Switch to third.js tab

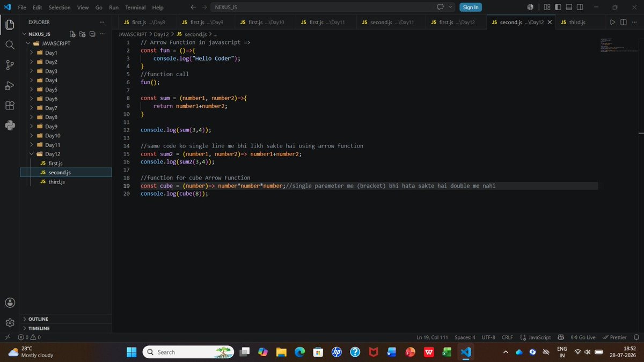[577, 23]
